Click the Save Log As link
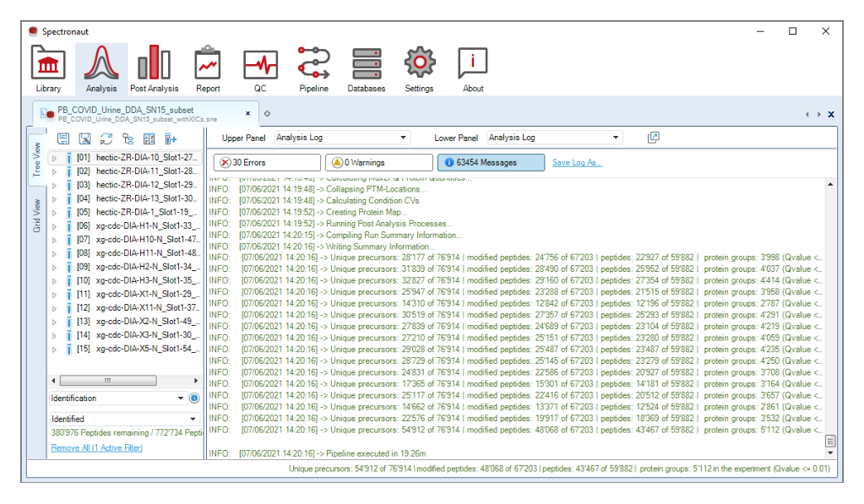This screenshot has height=504, width=864. [x=577, y=162]
